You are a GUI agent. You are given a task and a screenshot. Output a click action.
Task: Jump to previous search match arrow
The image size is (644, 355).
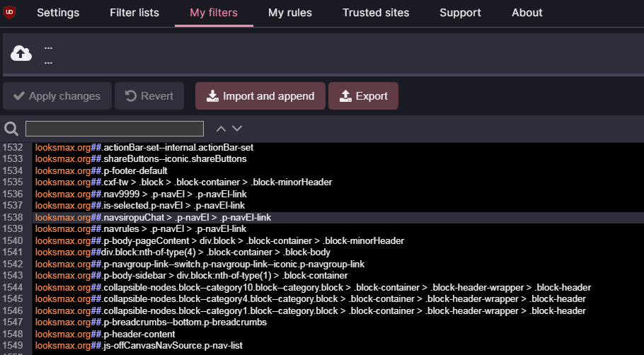221,129
